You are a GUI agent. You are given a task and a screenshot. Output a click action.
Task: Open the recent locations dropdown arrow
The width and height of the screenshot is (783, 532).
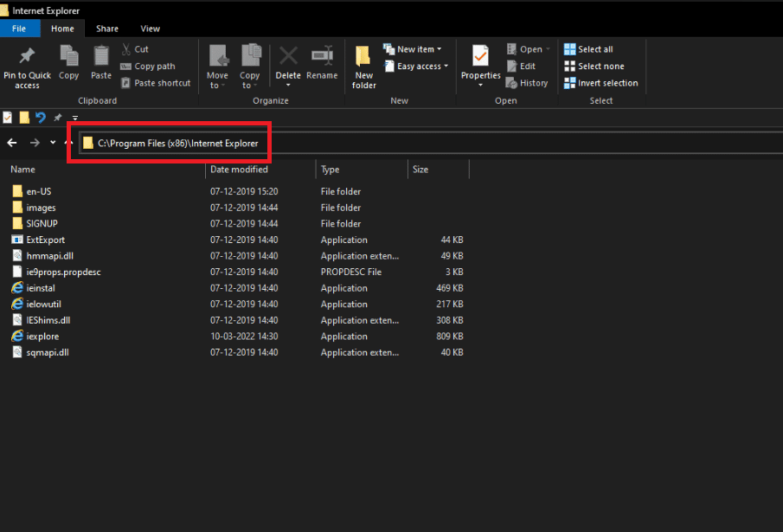click(53, 143)
